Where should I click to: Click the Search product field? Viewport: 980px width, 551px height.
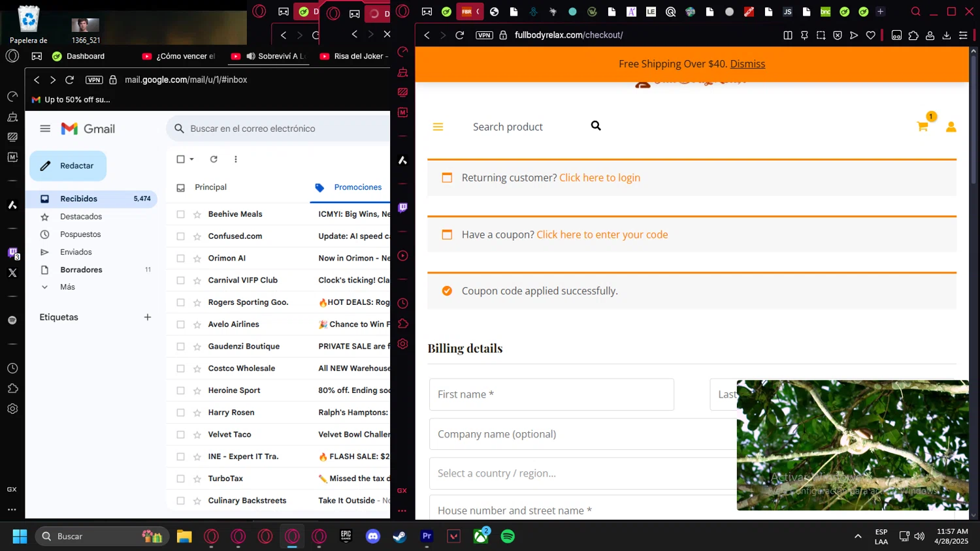(x=526, y=127)
